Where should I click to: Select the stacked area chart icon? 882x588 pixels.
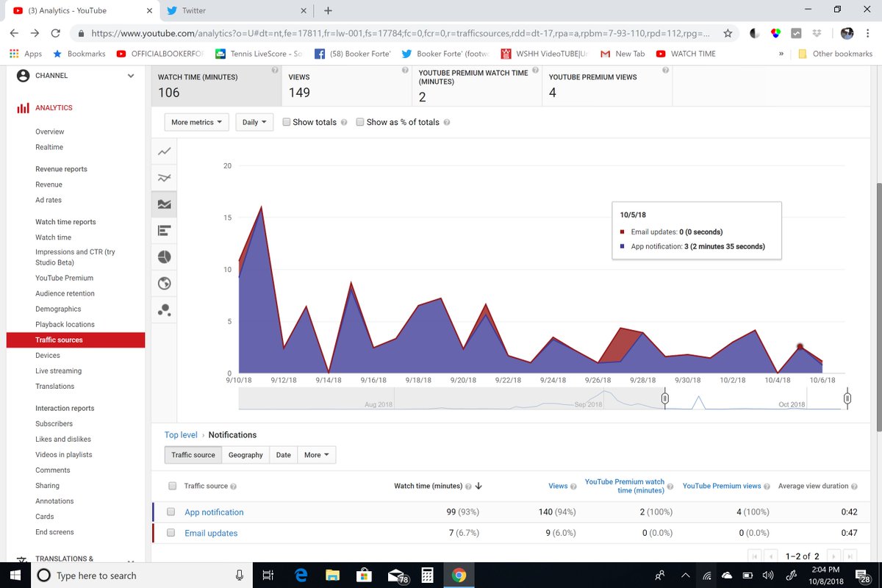(x=164, y=204)
